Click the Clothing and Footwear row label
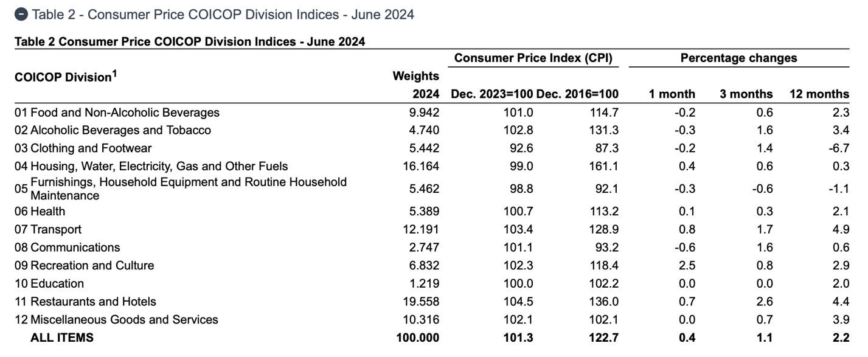Viewport: 868px width, 357px height. pos(91,148)
